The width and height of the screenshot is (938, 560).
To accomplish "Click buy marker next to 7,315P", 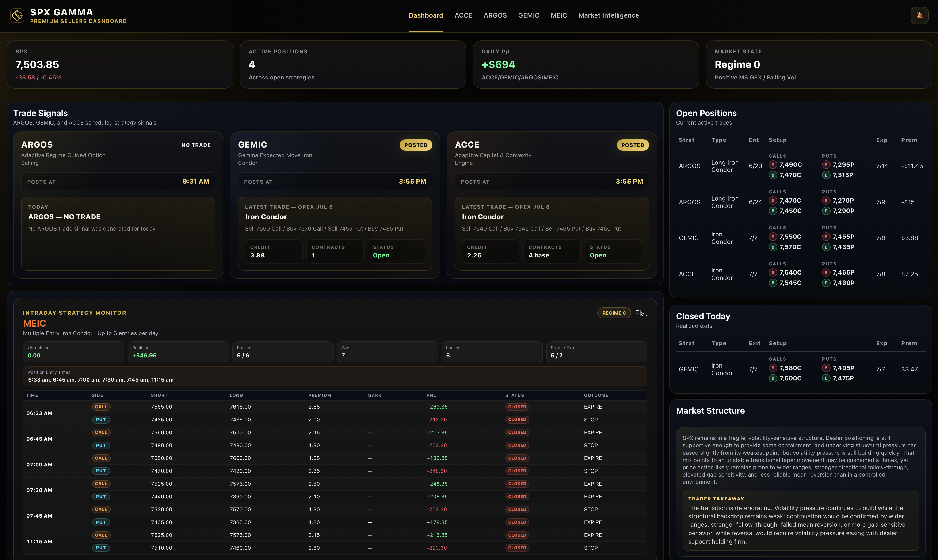I will point(826,175).
